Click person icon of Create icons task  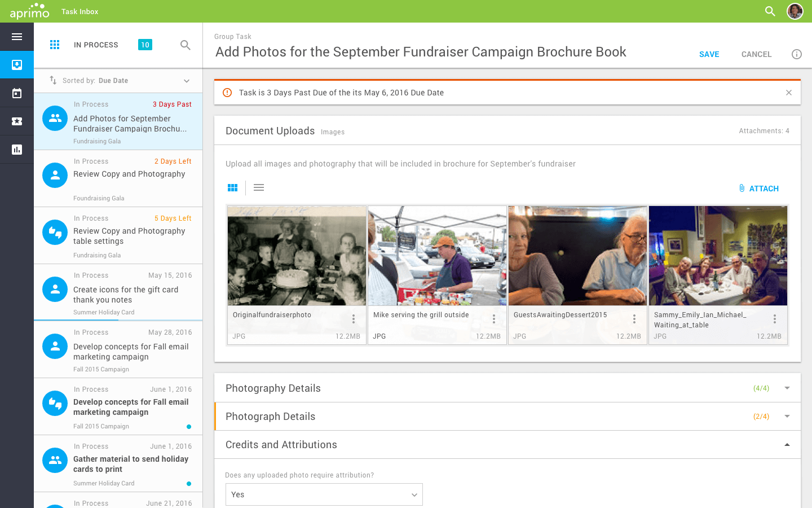coord(55,290)
